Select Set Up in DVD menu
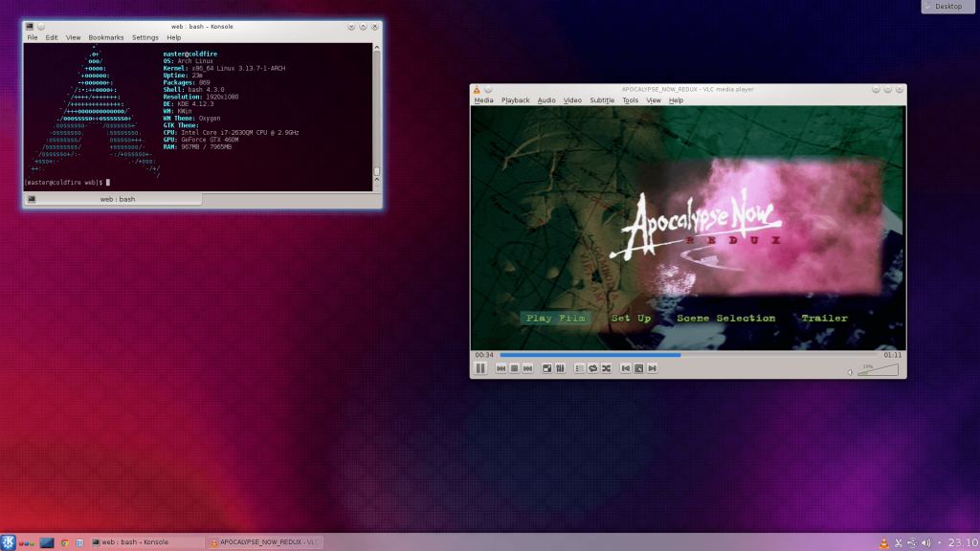The height and width of the screenshot is (551, 980). pos(631,318)
